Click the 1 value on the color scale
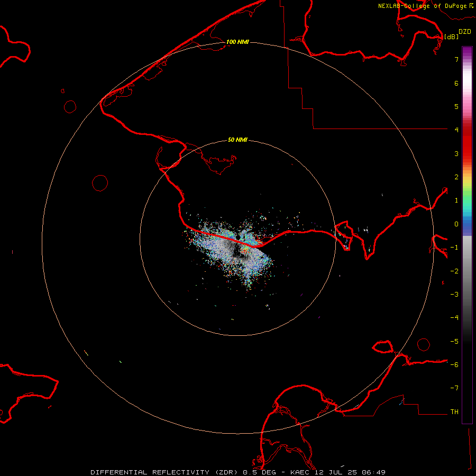This screenshot has height=476, width=476. coord(456,200)
